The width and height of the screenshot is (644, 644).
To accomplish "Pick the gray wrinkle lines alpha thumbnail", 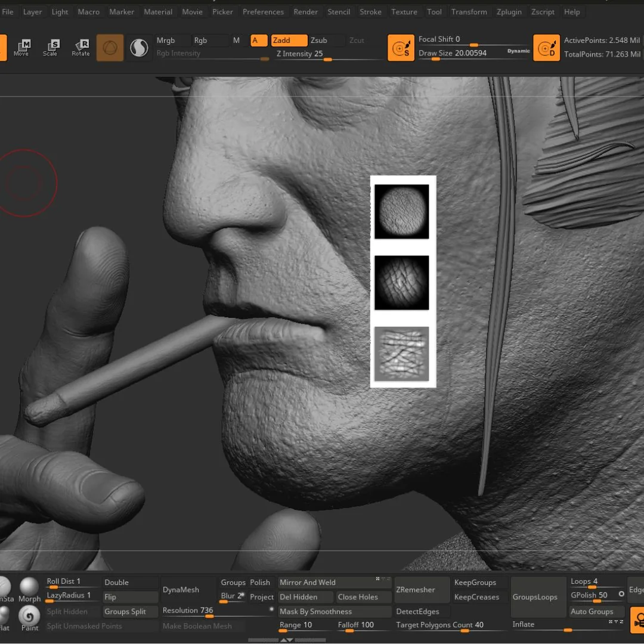I will click(402, 354).
